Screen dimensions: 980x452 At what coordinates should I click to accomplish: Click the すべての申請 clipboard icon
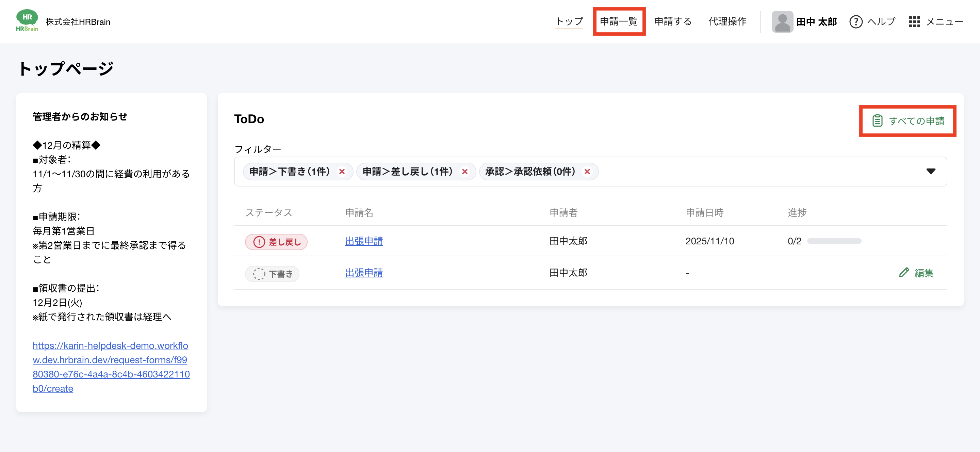click(877, 120)
